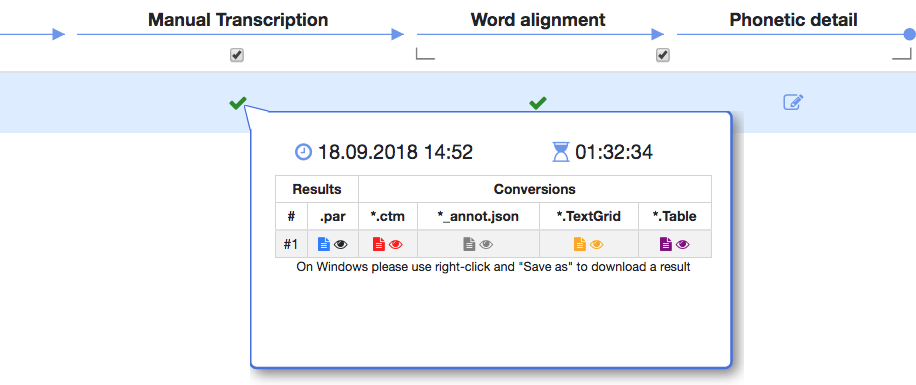Viewport: 916px width, 385px height.
Task: Download the gray *_annot.json conversion file
Action: pos(469,244)
